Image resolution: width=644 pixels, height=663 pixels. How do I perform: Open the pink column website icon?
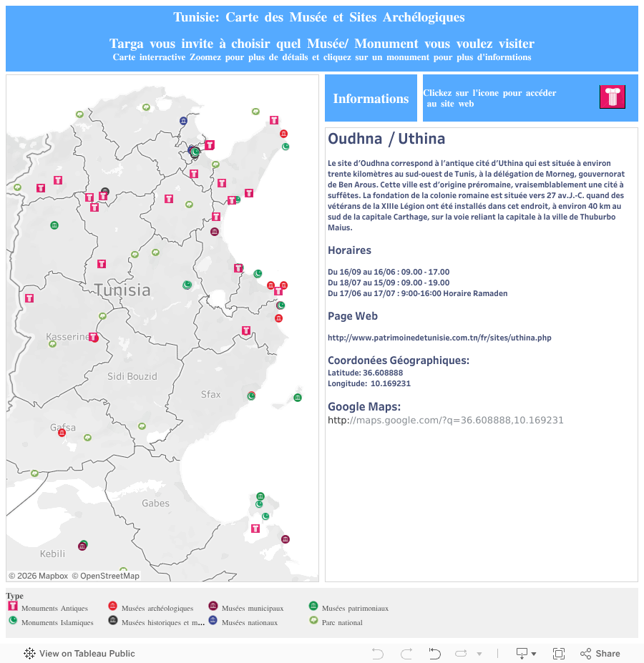(613, 97)
